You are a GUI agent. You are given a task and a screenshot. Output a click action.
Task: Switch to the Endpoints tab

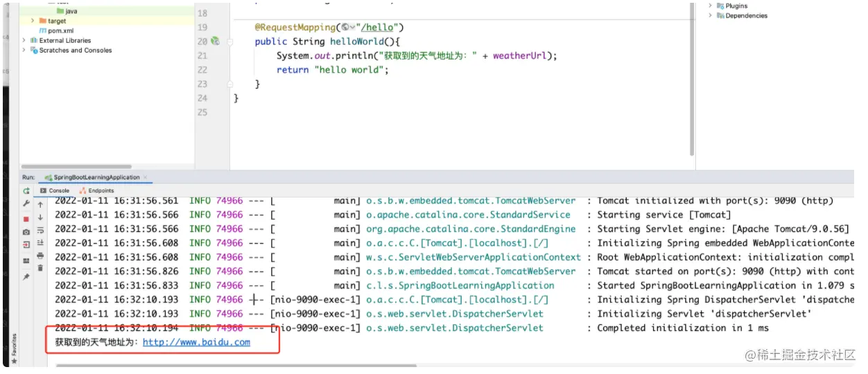pos(96,190)
